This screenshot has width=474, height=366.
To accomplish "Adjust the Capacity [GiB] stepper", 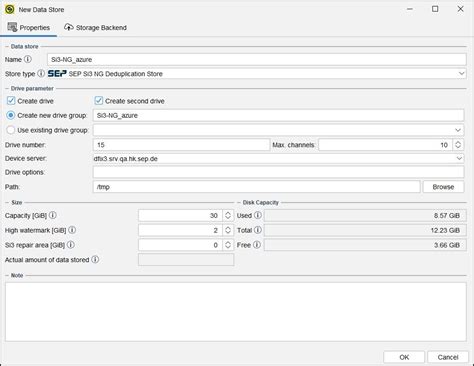I will [x=228, y=215].
